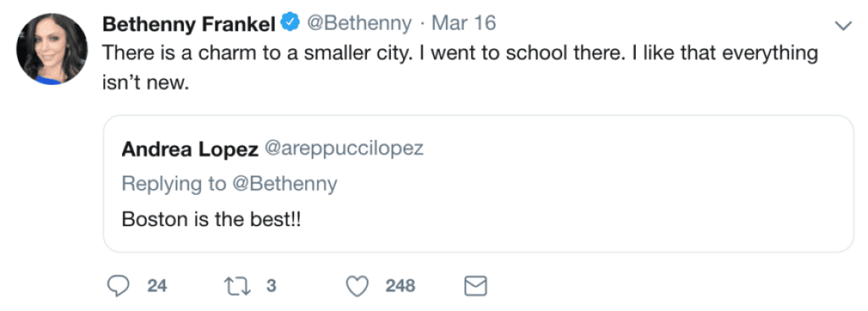Click the Bethenny Frankel display name

pos(189,25)
